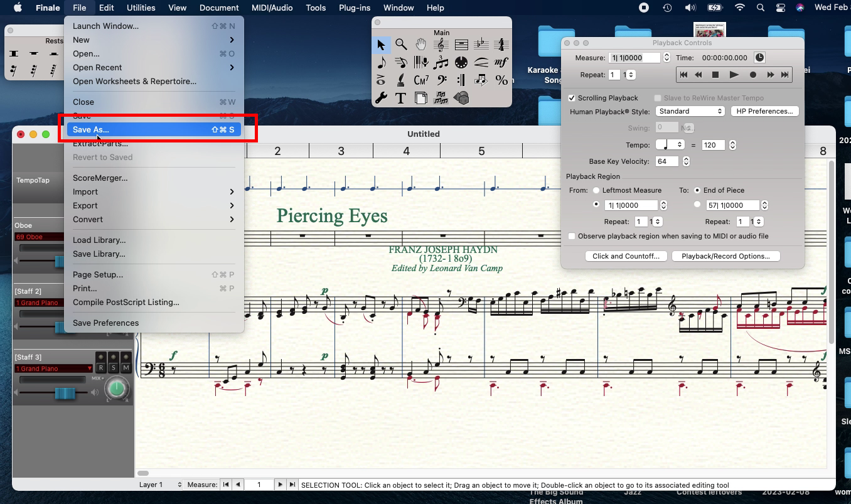Toggle the R record button on Staff 3
The image size is (851, 504).
point(101,368)
